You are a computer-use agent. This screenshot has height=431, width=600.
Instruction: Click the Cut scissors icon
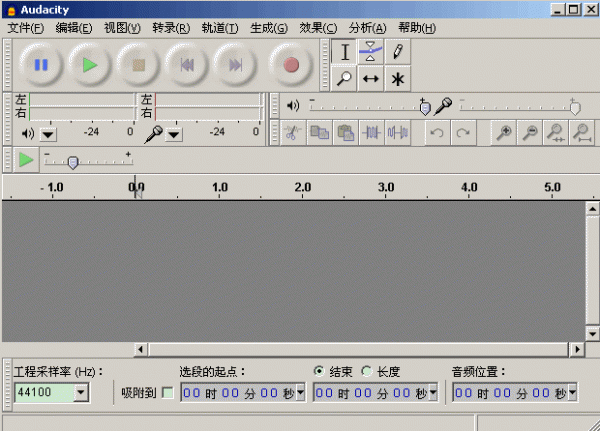pyautogui.click(x=293, y=133)
